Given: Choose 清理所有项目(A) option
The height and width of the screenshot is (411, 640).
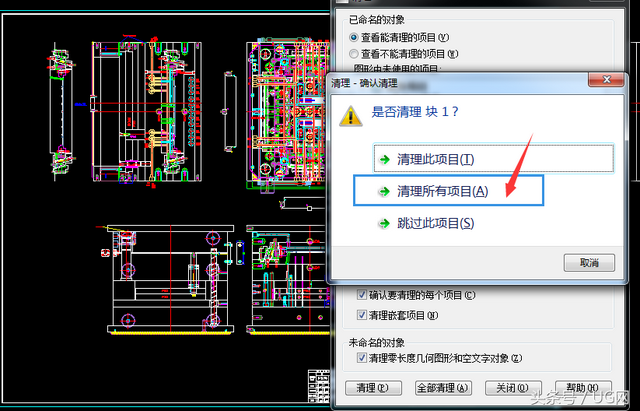Looking at the screenshot, I should 449,190.
